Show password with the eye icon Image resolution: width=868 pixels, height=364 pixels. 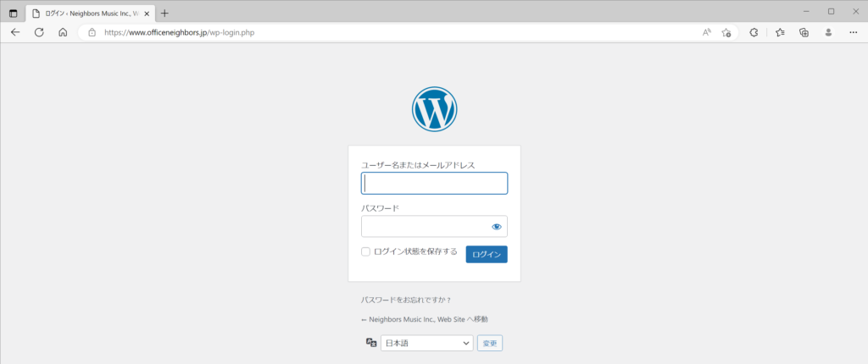point(497,227)
